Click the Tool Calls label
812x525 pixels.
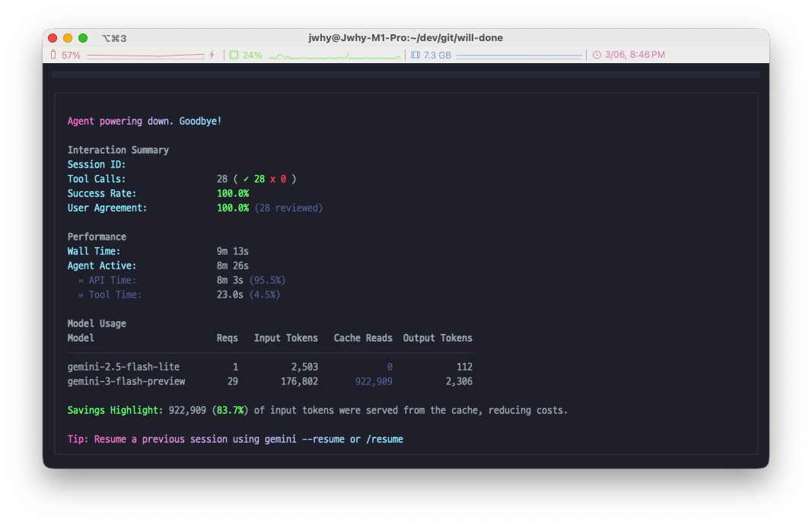pos(97,179)
